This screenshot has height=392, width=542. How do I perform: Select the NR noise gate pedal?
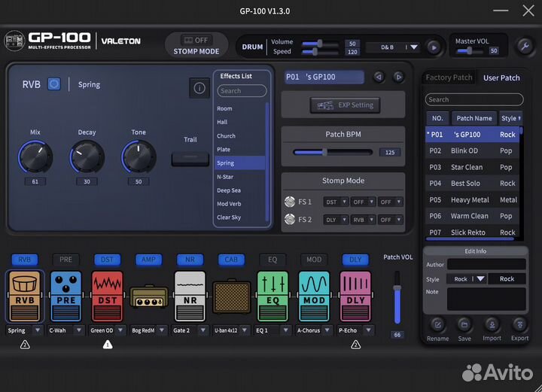tap(190, 296)
